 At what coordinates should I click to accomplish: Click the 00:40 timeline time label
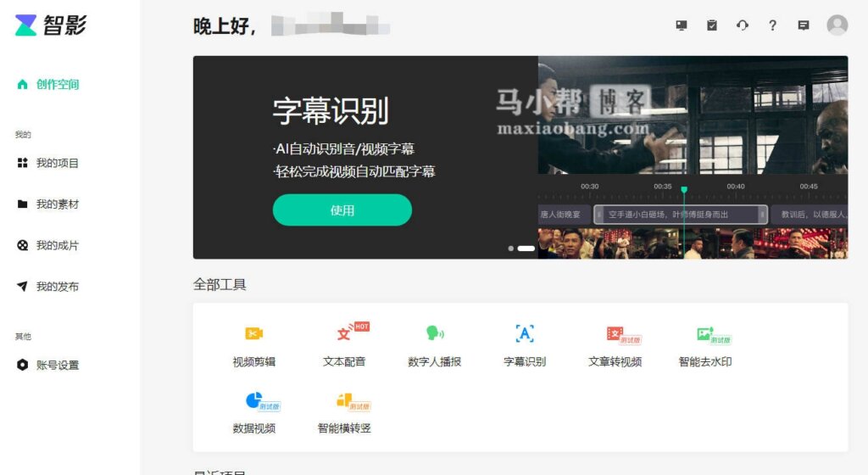tap(736, 187)
